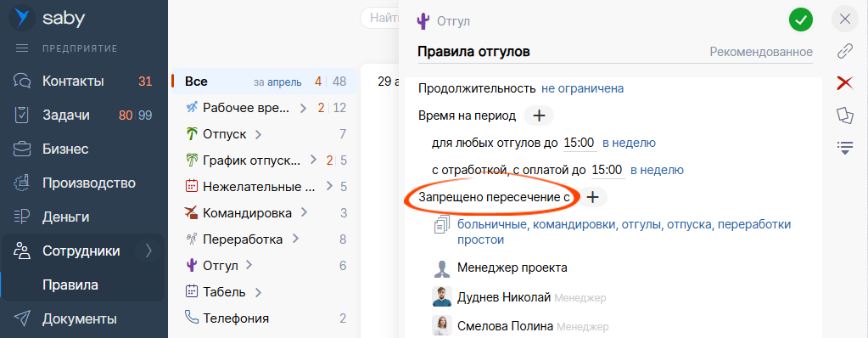Viewport: 868px width, 338px height.
Task: Open Дуднев Николай employee
Action: pos(504,297)
